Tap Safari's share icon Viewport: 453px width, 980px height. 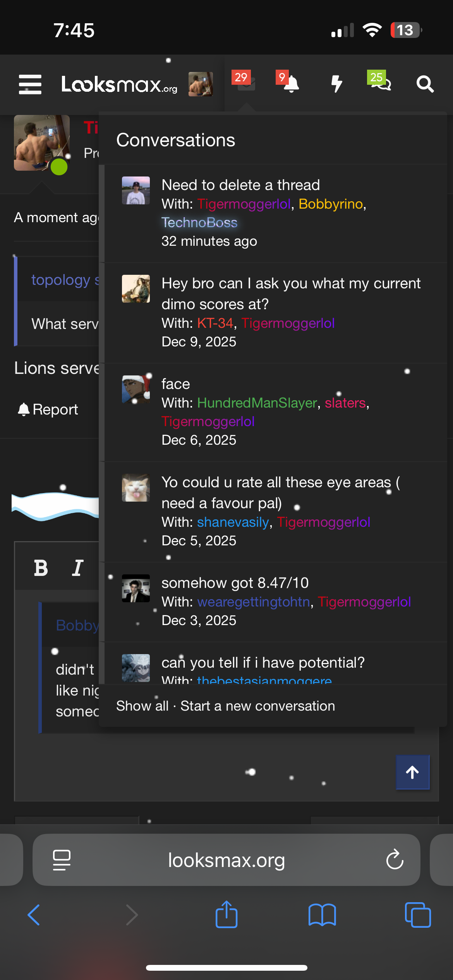[226, 915]
